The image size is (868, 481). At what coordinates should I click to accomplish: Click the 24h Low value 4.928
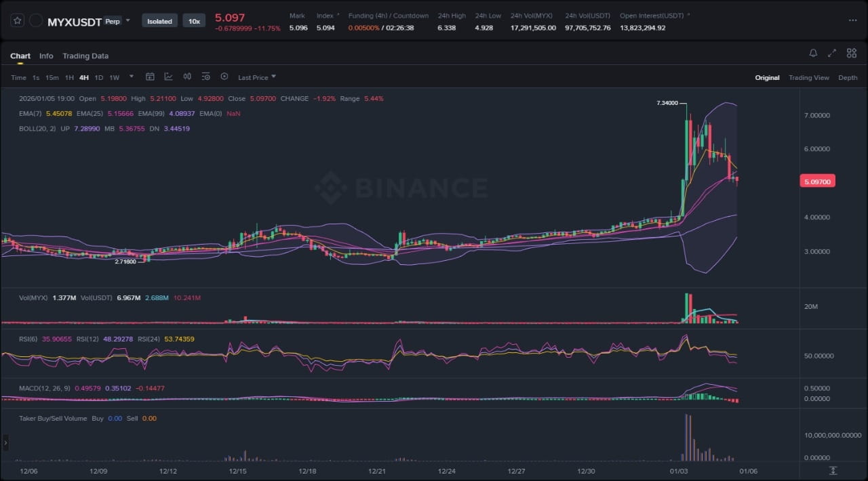coord(484,28)
